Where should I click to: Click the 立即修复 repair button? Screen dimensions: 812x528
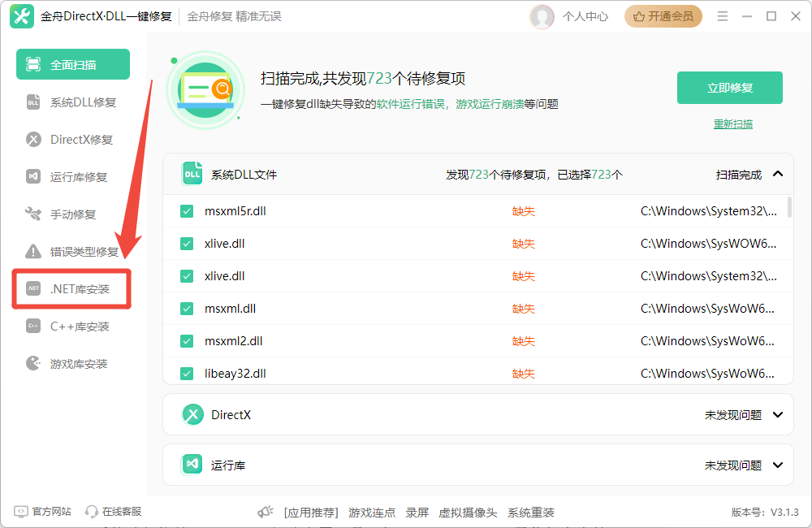coord(729,87)
